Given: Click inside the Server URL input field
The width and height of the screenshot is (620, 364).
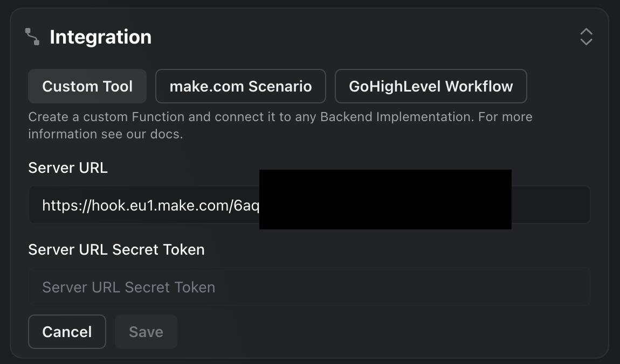Looking at the screenshot, I should [x=309, y=205].
